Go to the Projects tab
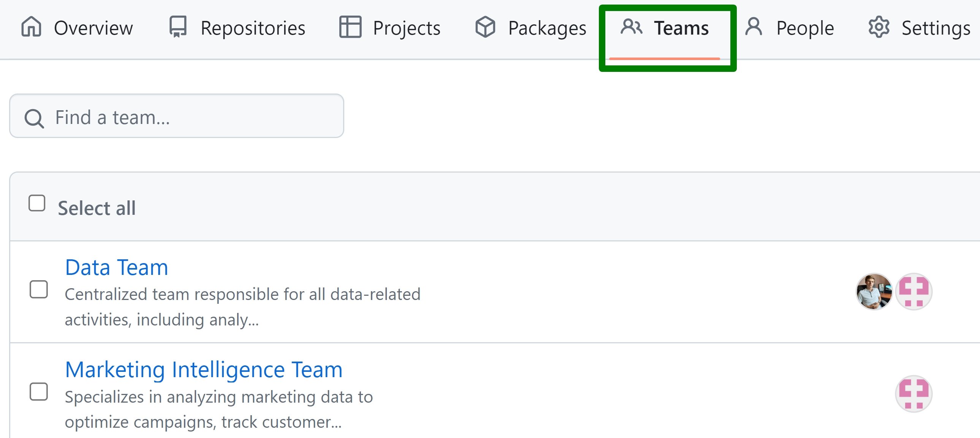The image size is (980, 438). point(389,28)
